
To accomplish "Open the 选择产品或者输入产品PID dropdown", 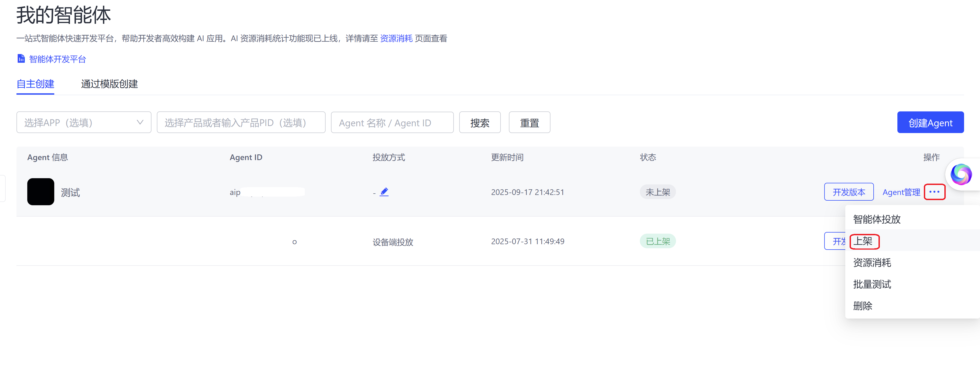I will tap(241, 122).
